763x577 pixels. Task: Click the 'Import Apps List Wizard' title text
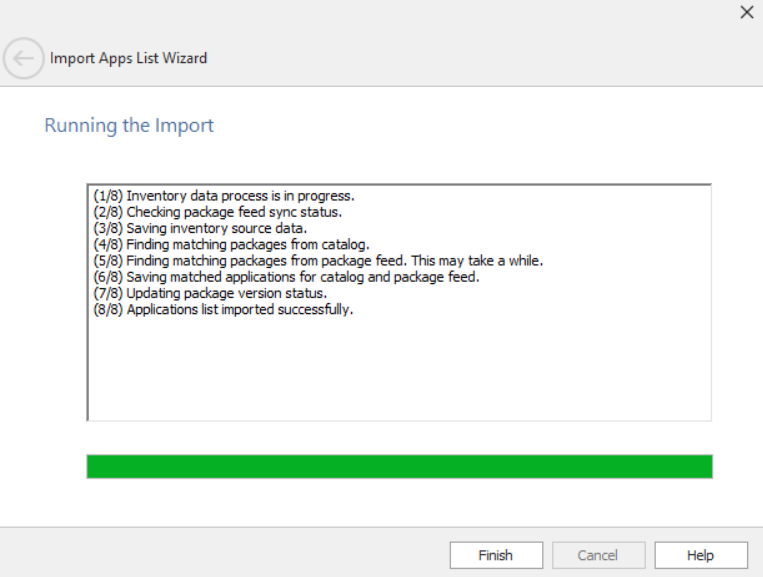coord(129,58)
